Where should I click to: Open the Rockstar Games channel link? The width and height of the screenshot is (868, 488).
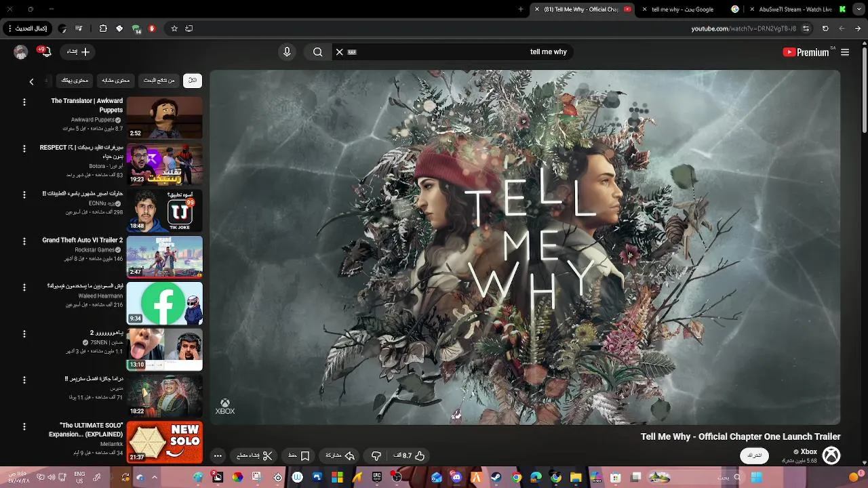pos(94,250)
